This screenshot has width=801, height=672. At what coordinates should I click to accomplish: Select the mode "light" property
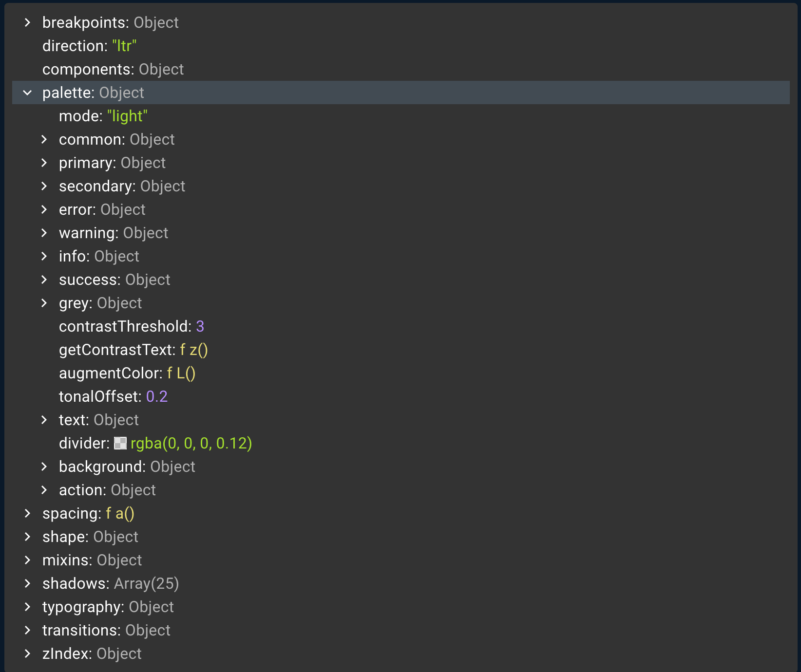point(103,116)
